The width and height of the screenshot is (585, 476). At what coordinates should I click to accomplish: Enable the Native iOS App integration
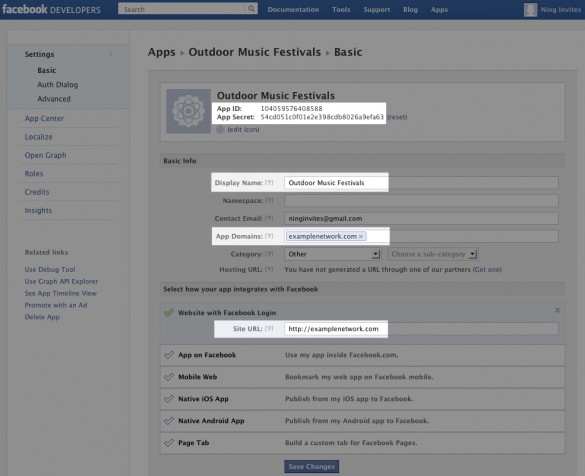169,399
